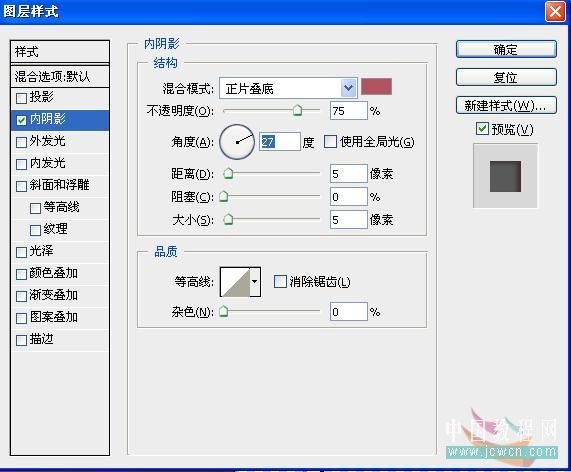This screenshot has width=571, height=472.
Task: Enable the 光泽 satin checkbox
Action: [x=21, y=252]
